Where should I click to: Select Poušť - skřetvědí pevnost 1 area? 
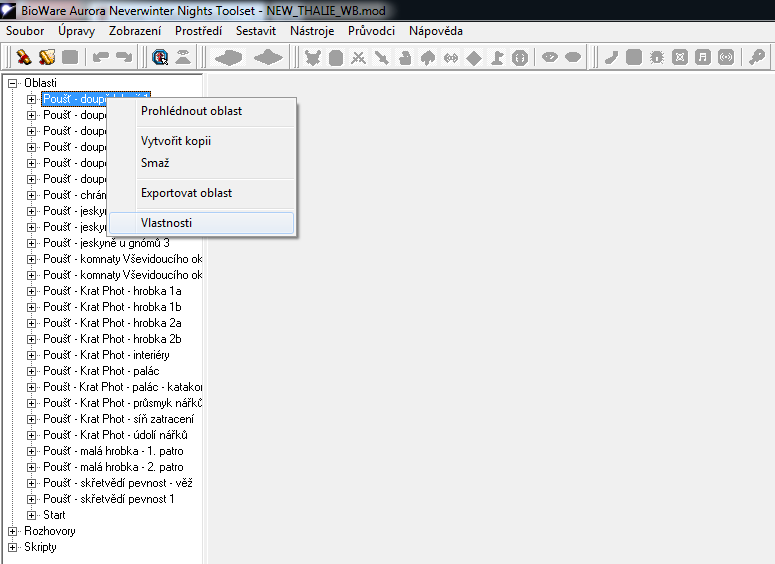pos(109,499)
